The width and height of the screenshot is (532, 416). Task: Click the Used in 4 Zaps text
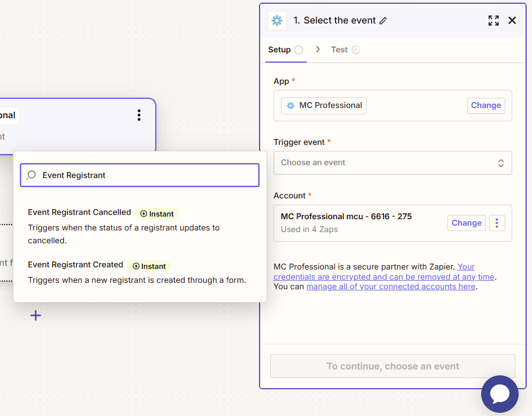[309, 229]
